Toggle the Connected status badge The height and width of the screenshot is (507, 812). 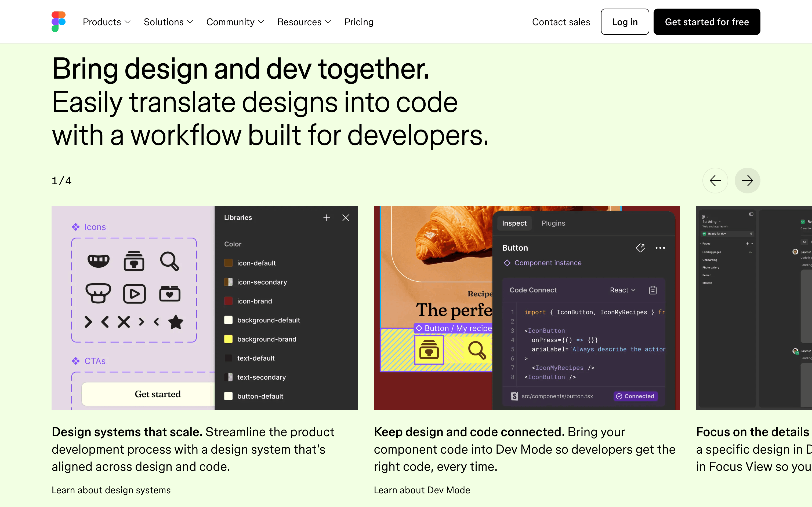pos(636,396)
